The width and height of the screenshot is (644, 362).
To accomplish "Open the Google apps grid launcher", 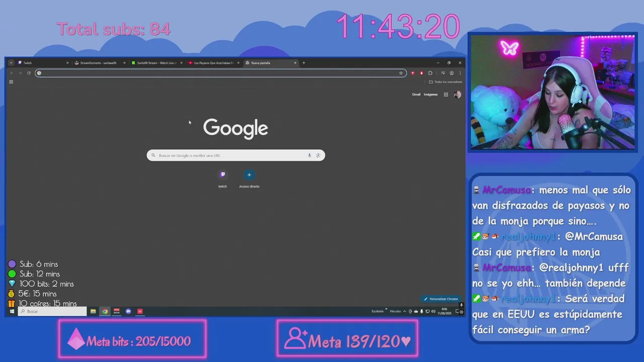I will click(446, 95).
